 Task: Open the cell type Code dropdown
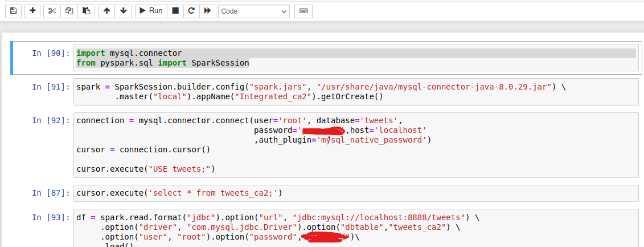[x=254, y=11]
